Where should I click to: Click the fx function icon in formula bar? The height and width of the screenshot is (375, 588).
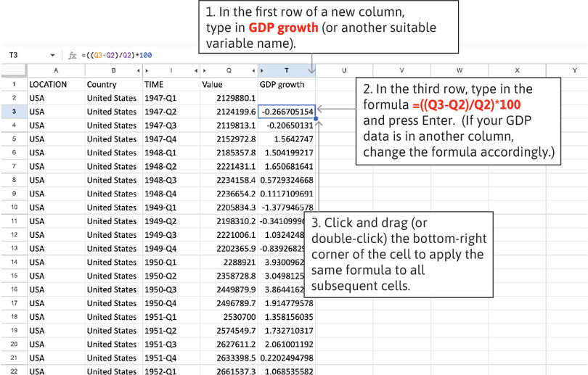click(72, 55)
